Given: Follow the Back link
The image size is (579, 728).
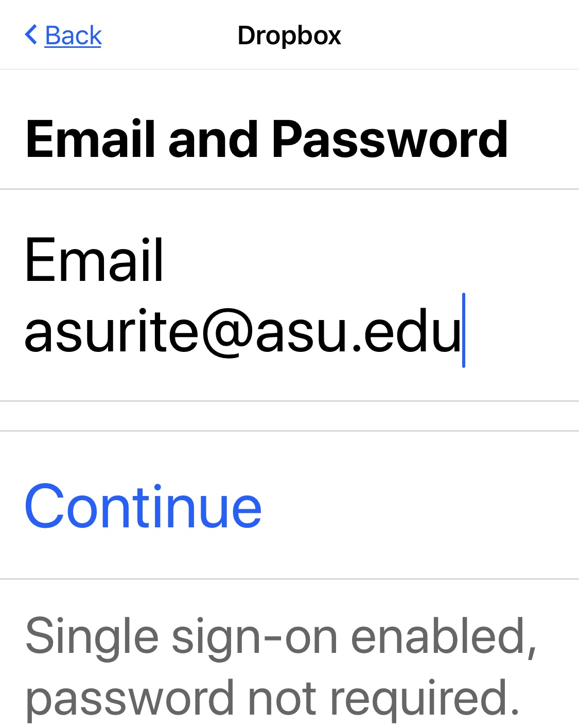Looking at the screenshot, I should 73,35.
